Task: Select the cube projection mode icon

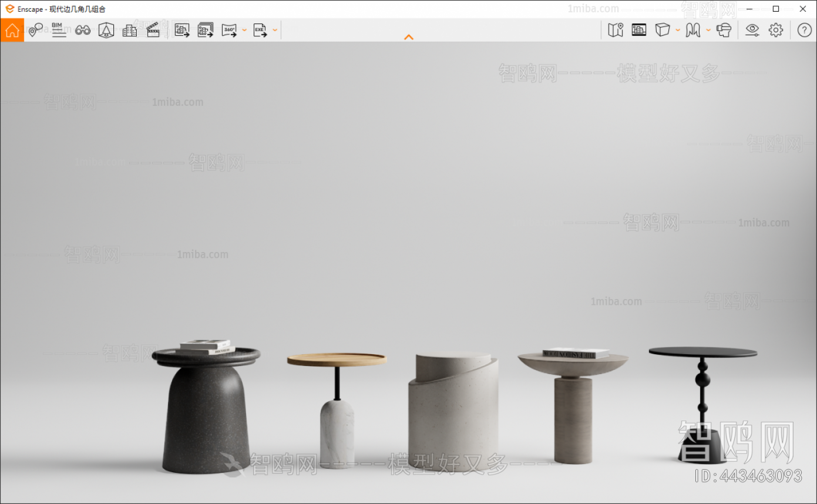Action: pos(663,30)
